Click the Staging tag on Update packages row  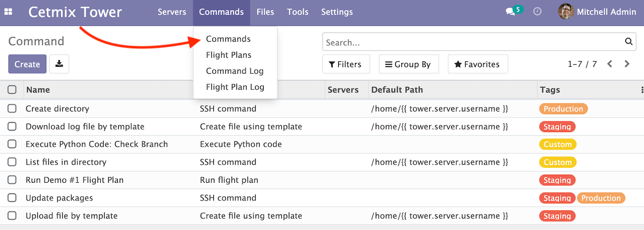click(557, 198)
